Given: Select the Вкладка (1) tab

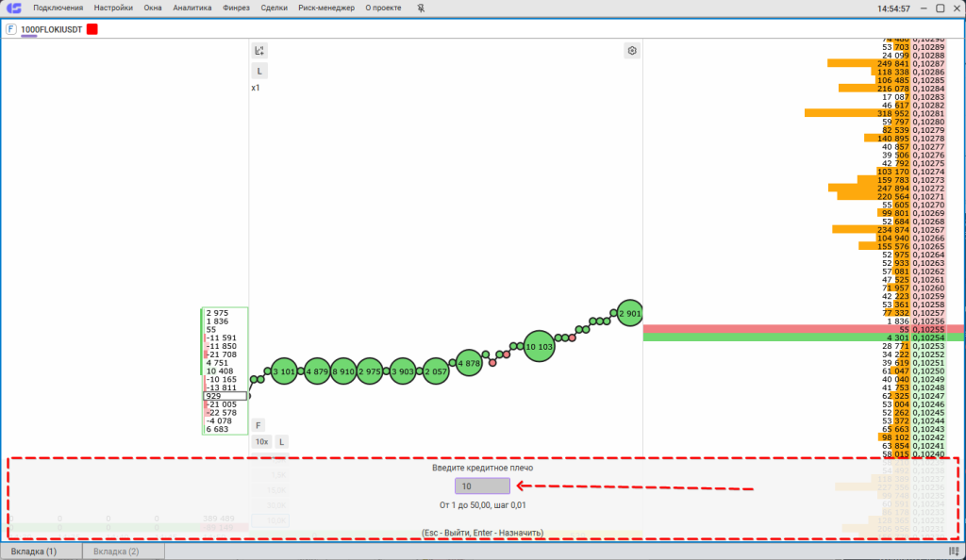Looking at the screenshot, I should click(x=39, y=551).
